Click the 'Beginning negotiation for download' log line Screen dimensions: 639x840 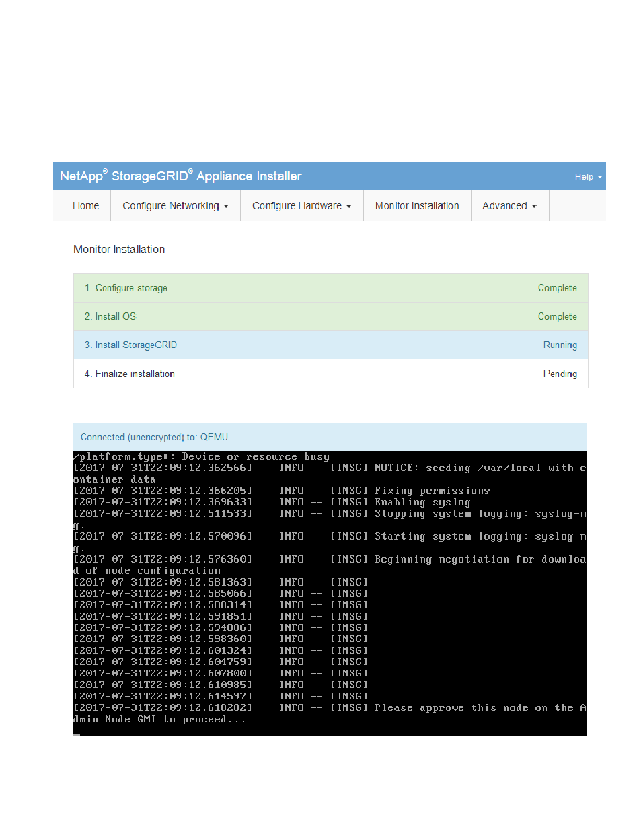330,565
